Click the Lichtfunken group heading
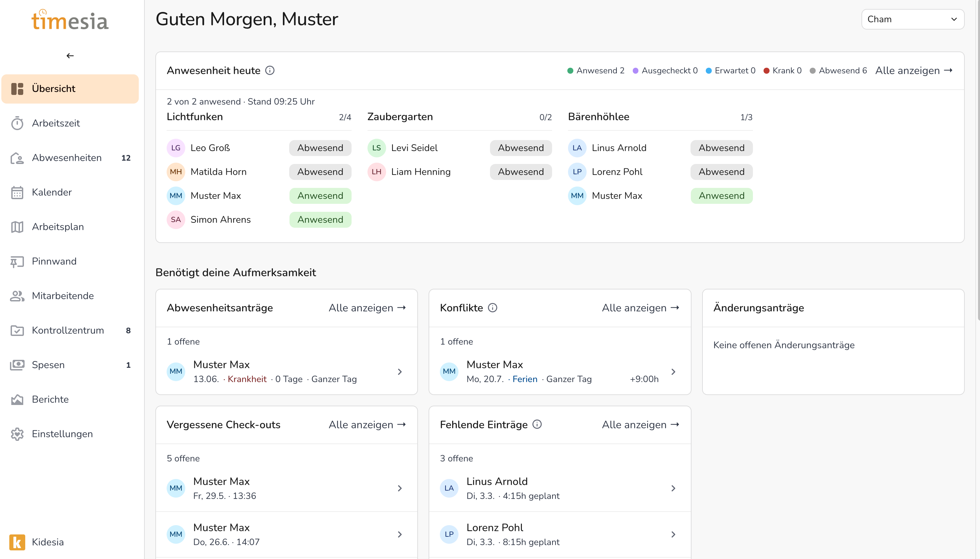The width and height of the screenshot is (980, 559). [195, 117]
